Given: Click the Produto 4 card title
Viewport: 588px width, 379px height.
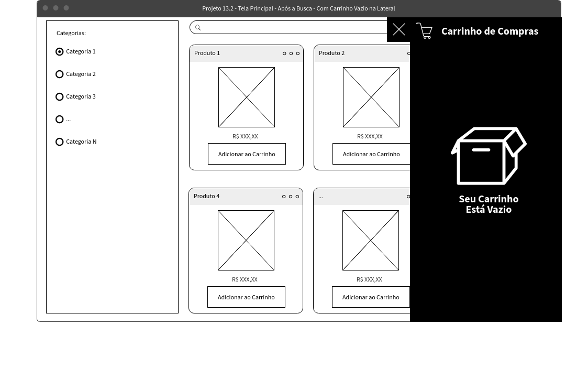Looking at the screenshot, I should tap(207, 196).
